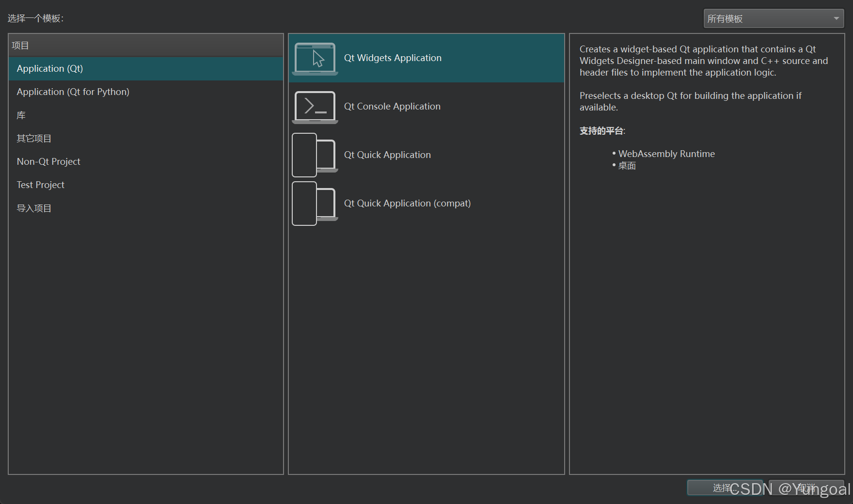Click the 项目 list header
The image size is (853, 504).
click(x=146, y=45)
